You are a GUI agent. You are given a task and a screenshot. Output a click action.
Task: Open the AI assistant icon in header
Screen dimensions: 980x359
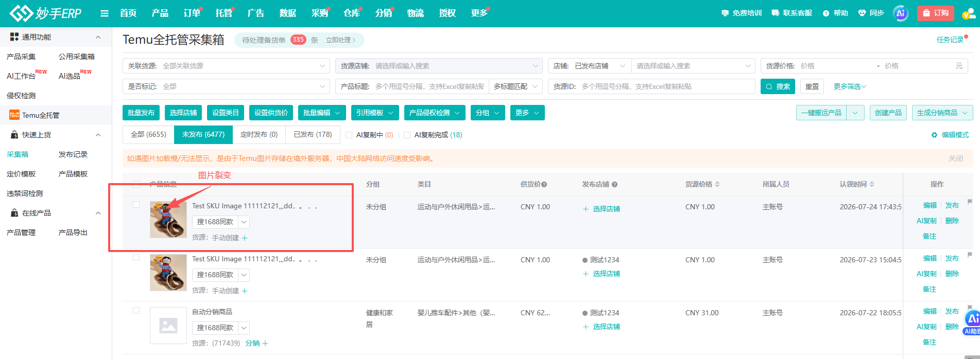(901, 13)
